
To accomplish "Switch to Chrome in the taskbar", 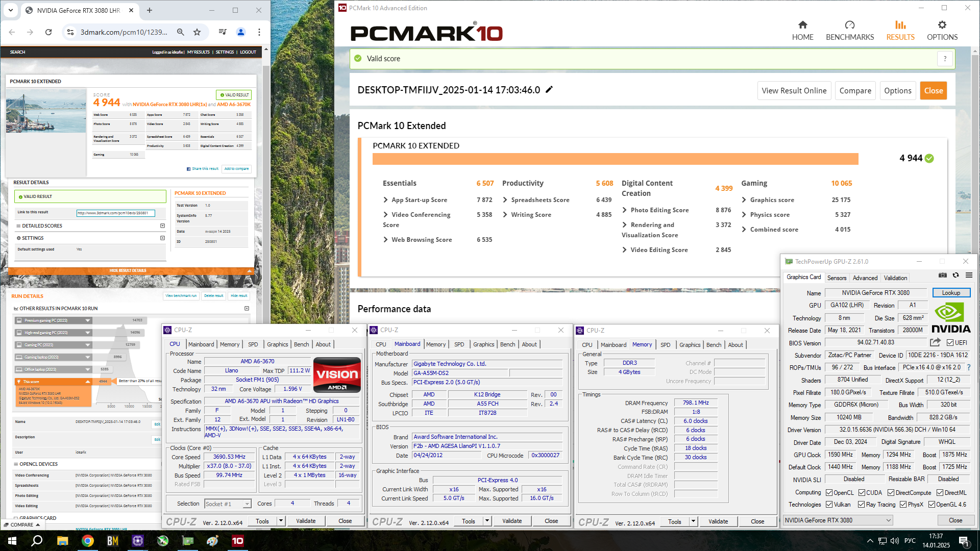I will coord(88,541).
